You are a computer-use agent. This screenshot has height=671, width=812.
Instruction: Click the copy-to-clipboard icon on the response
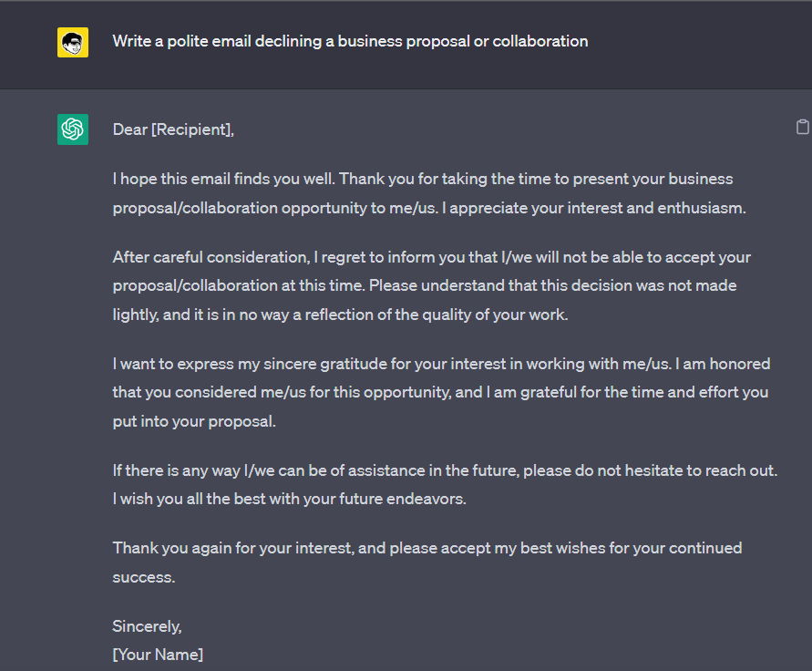802,126
